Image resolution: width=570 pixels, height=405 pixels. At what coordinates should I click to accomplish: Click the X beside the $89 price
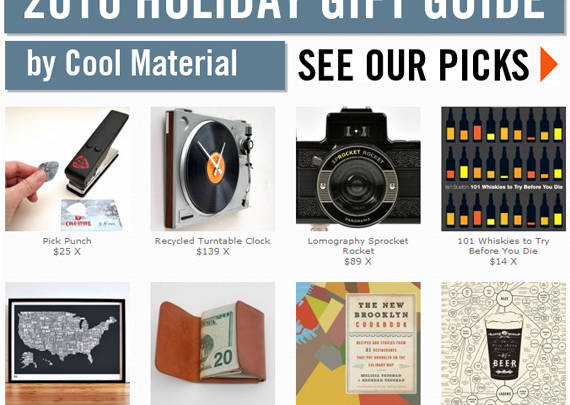pyautogui.click(x=368, y=261)
